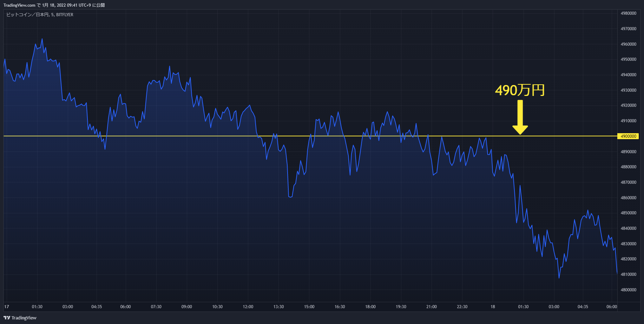Viewport: 644px width, 324px height.
Task: Click the 17 date label on time axis
Action: [x=7, y=307]
